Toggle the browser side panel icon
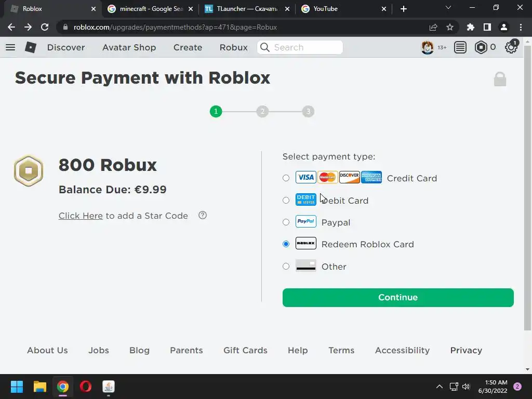Image resolution: width=532 pixels, height=399 pixels. click(x=487, y=27)
